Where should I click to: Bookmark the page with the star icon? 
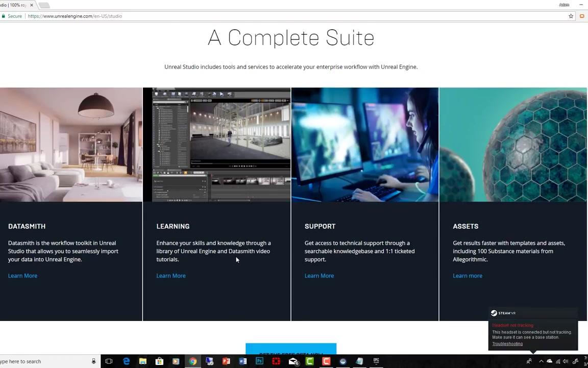[x=571, y=16]
